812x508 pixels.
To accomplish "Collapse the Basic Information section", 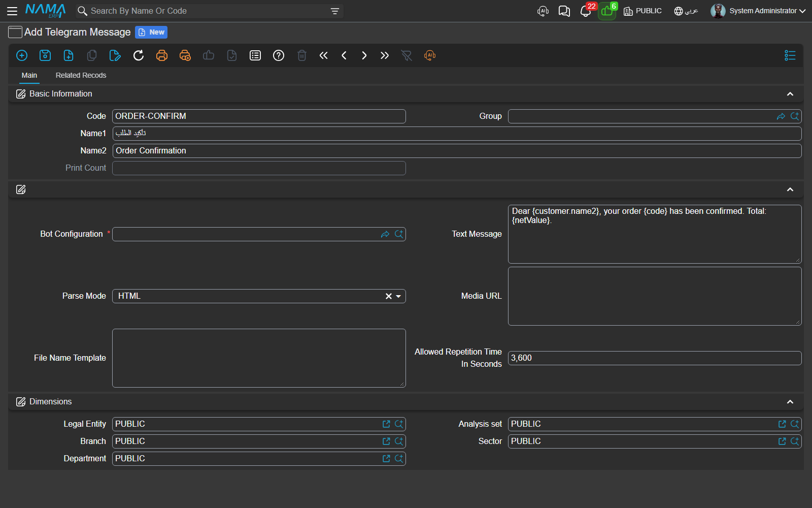I will pyautogui.click(x=790, y=94).
